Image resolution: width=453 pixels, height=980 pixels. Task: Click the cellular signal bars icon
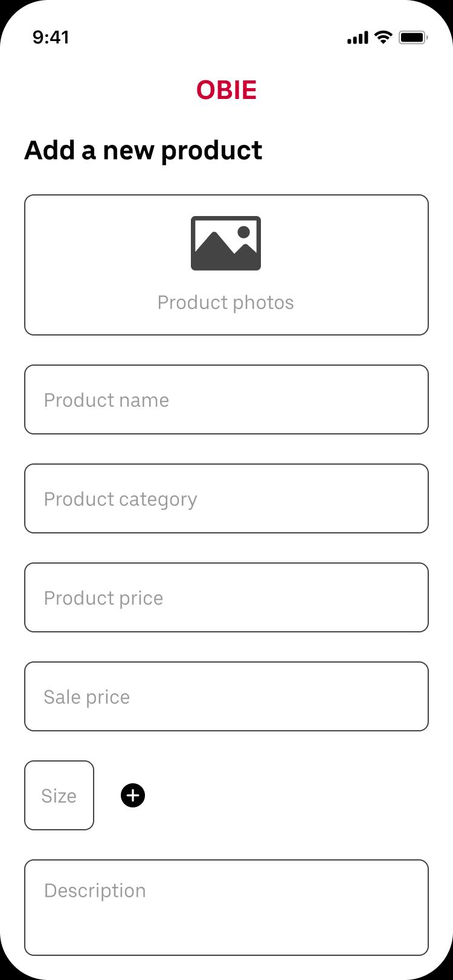(358, 38)
